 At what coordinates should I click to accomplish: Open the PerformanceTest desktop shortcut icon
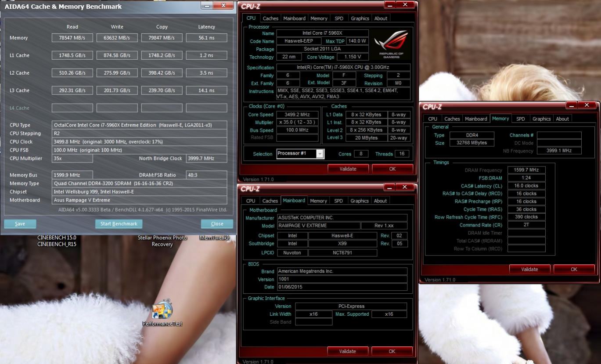pyautogui.click(x=162, y=310)
